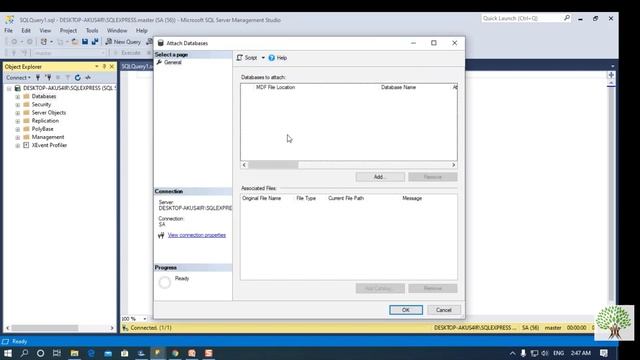Screen dimensions: 640x360
Task: Expand the Replication folder
Action: (18, 121)
